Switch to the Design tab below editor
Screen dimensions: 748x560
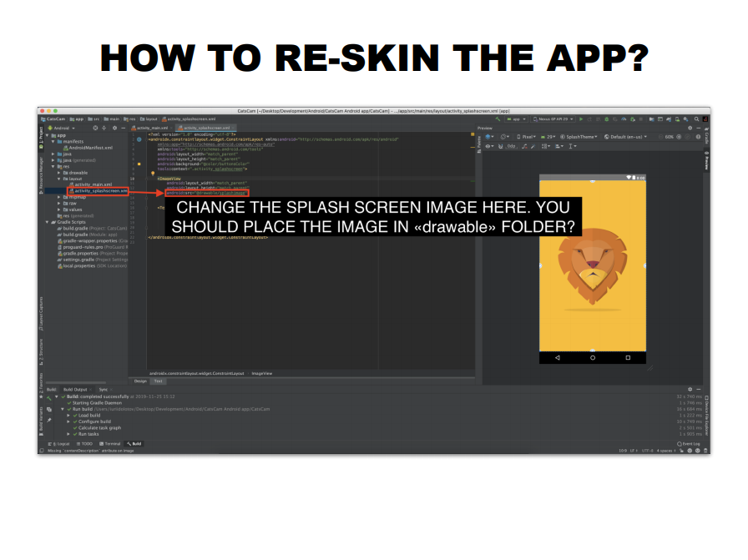[140, 381]
